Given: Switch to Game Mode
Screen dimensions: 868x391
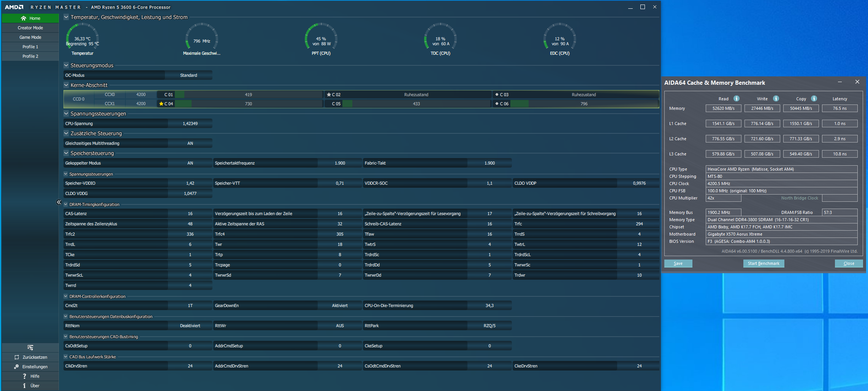Looking at the screenshot, I should point(30,37).
